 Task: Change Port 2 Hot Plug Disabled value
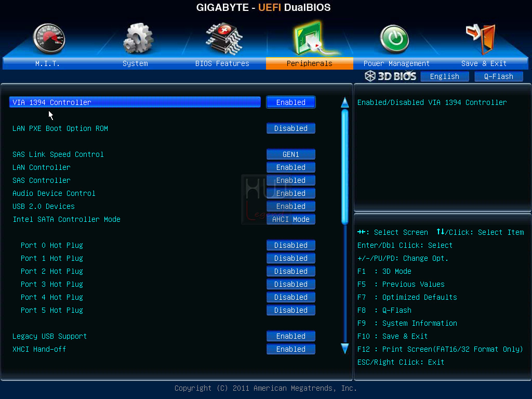tap(291, 271)
